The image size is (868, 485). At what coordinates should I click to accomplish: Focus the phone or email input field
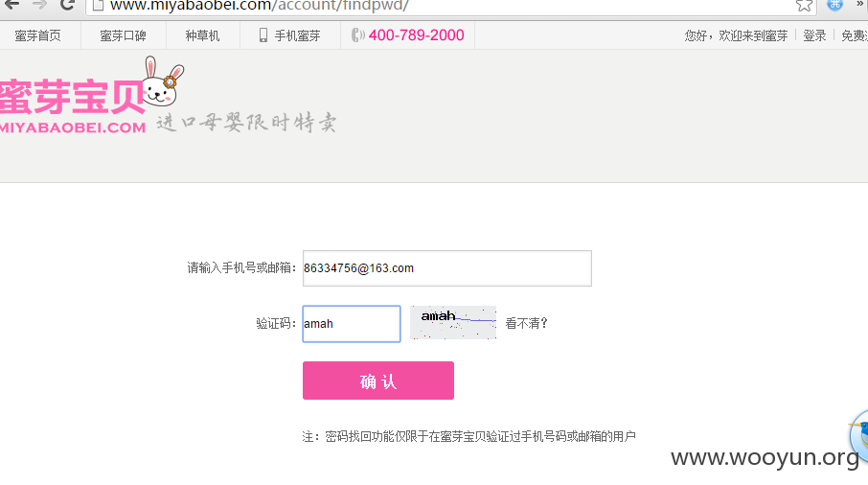point(447,268)
